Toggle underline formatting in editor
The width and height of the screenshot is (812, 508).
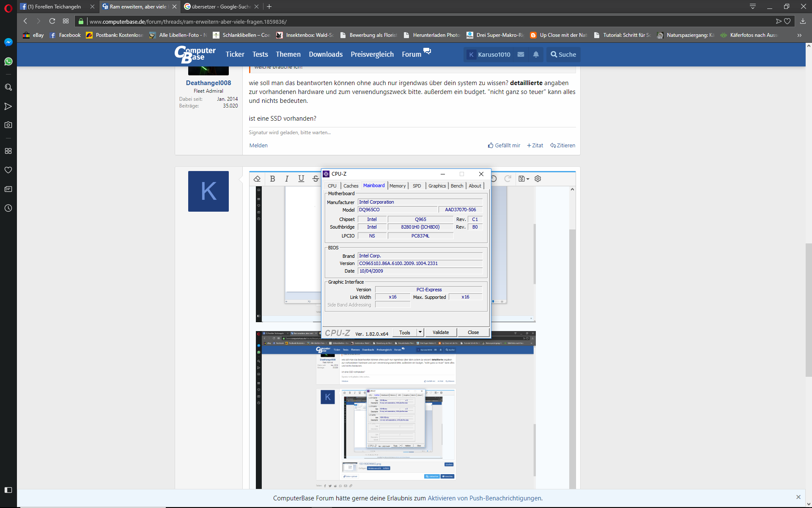point(301,179)
